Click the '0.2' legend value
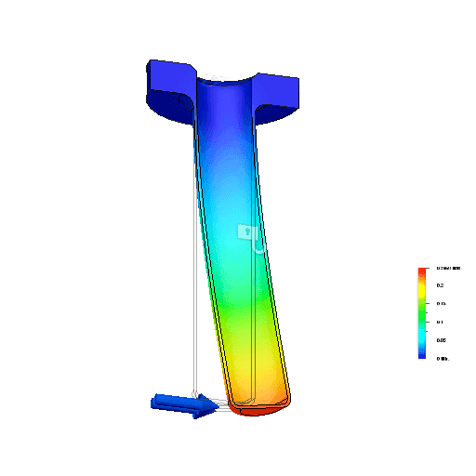The height and width of the screenshot is (476, 476). tap(440, 285)
